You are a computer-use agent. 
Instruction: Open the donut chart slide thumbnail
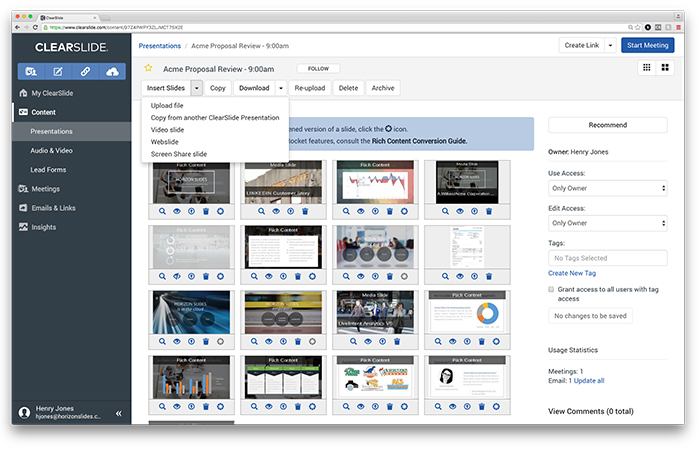467,312
